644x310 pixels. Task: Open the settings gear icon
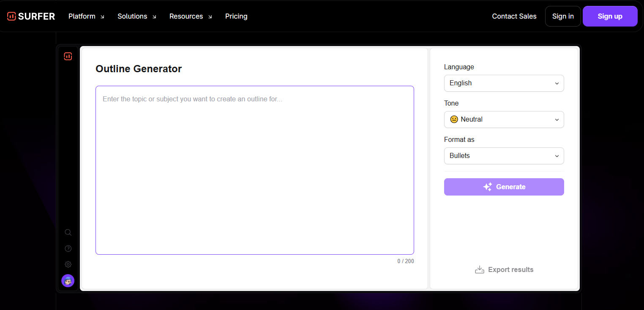coord(68,264)
